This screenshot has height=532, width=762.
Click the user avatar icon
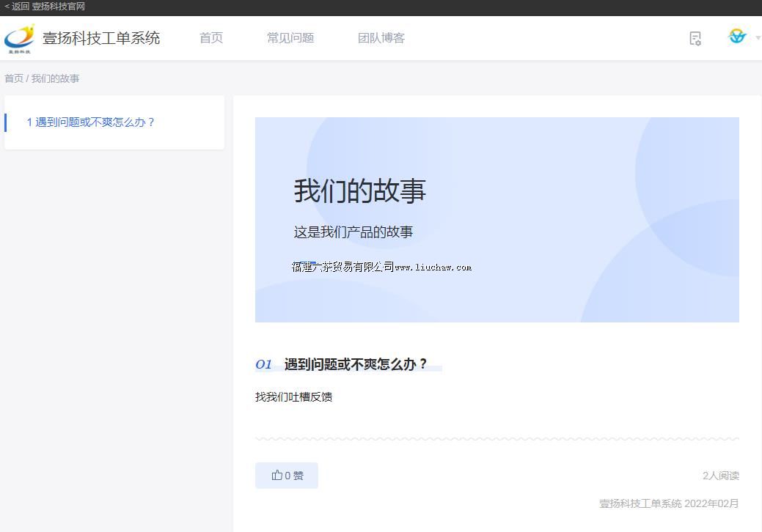pos(737,37)
